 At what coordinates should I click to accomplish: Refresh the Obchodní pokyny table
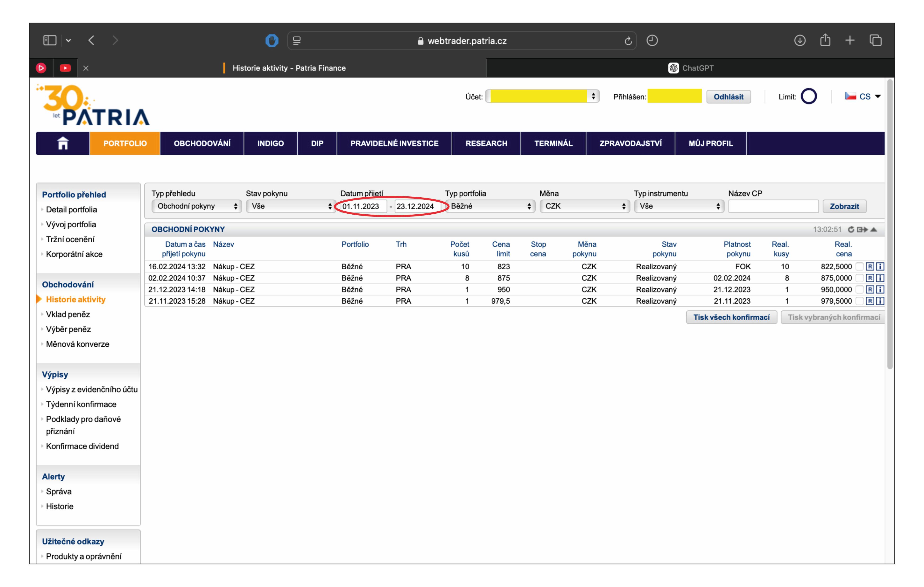(851, 230)
